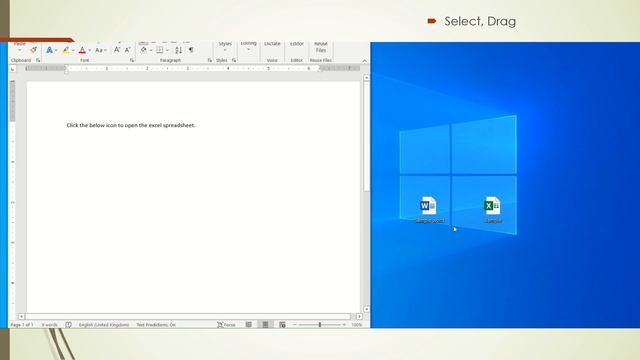Click the horizontal scrollbar right arrow
Screen dimensions: 640x360
[359, 316]
